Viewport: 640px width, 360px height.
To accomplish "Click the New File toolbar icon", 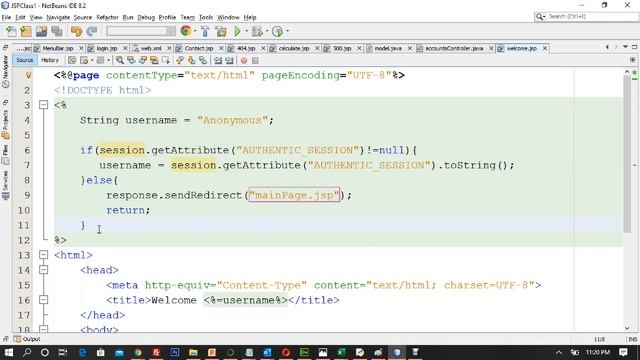I will click(11, 31).
